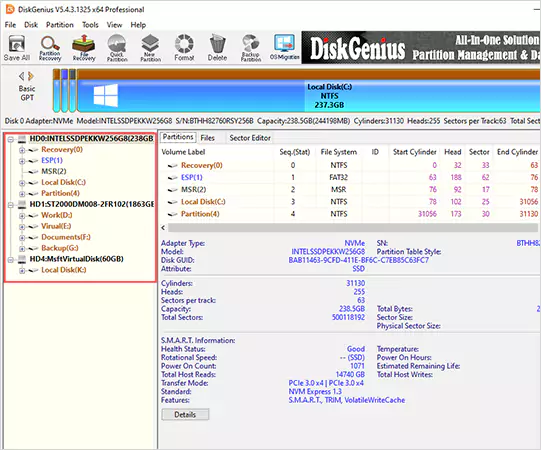The height and width of the screenshot is (450, 541).
Task: Click the HD1 disk drive icon in the tree
Action: click(22, 205)
